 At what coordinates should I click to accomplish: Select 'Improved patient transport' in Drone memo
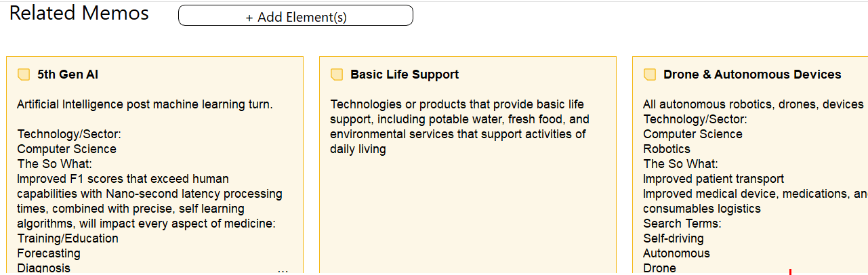pos(714,179)
